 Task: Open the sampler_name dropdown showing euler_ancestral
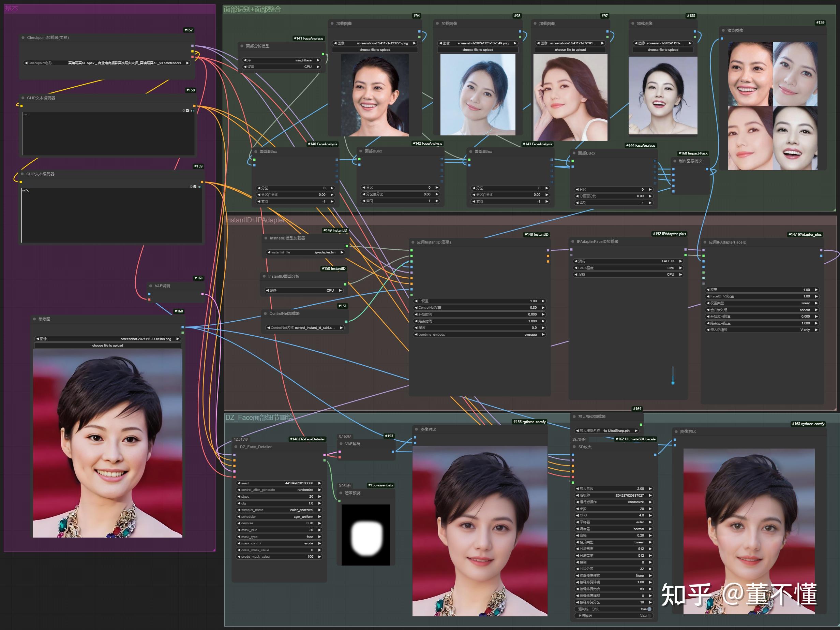280,510
